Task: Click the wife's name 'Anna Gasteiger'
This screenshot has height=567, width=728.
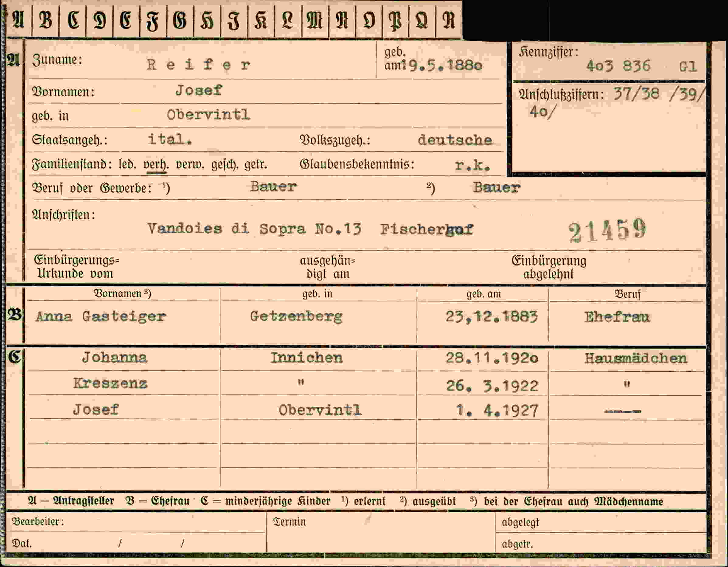Action: (x=101, y=317)
